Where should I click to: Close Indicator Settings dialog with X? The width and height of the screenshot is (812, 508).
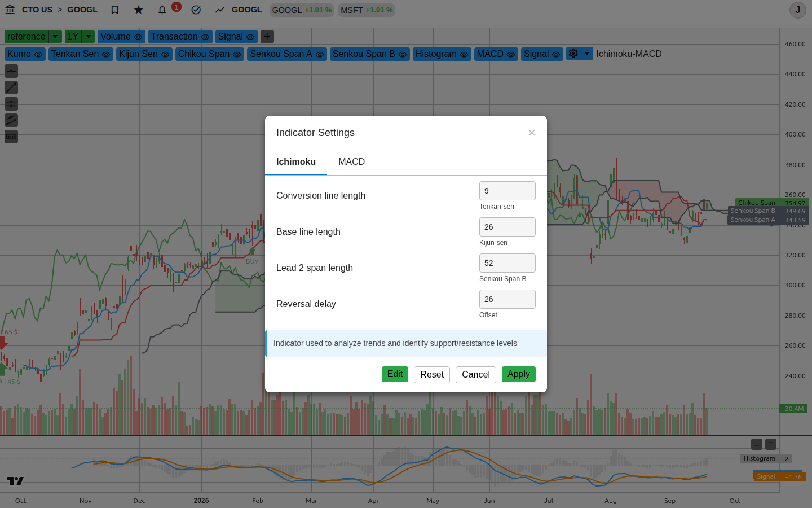click(532, 133)
